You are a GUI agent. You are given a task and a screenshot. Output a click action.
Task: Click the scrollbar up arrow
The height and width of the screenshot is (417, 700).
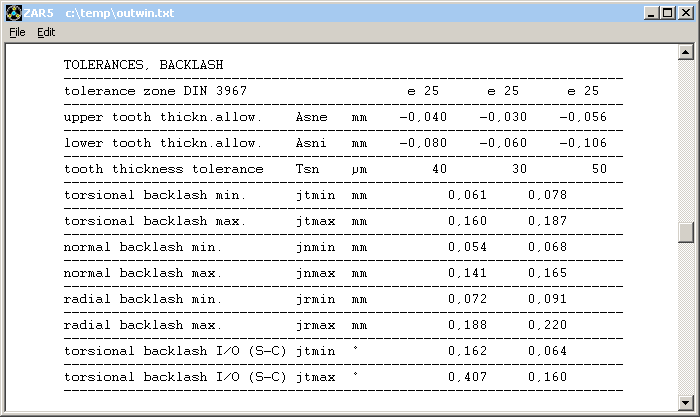(x=685, y=52)
